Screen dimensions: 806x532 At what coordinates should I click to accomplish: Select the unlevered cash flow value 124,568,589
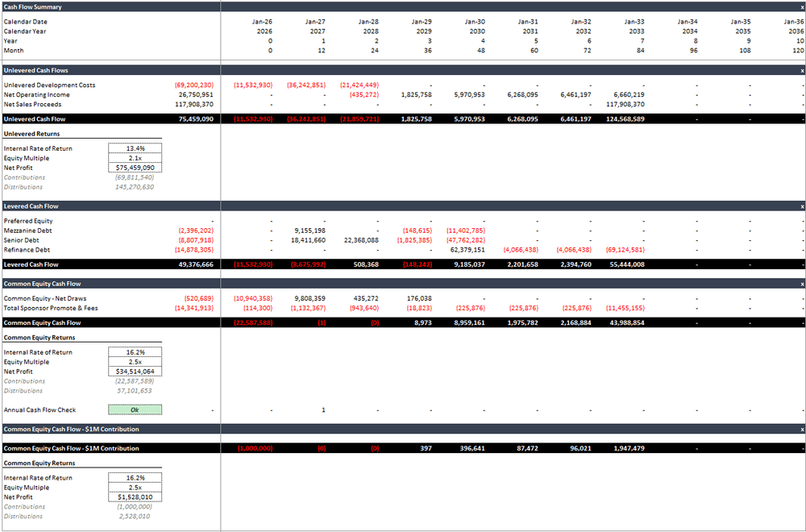[x=625, y=118]
